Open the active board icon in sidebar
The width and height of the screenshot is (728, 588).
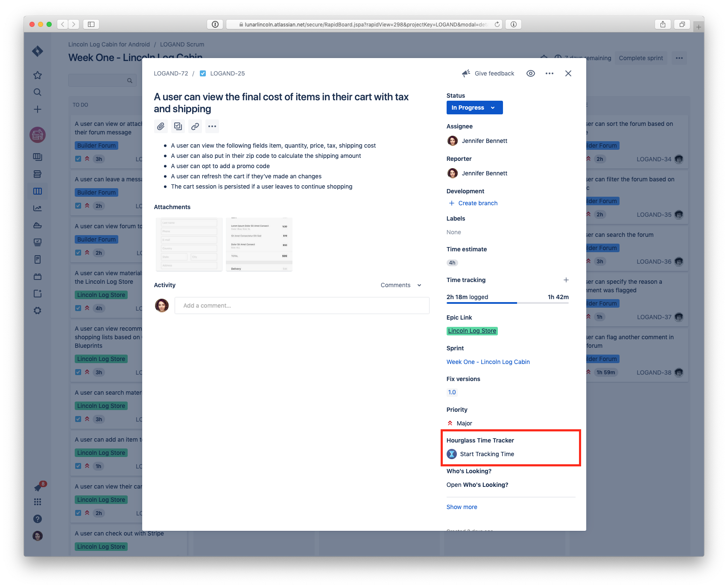[38, 191]
